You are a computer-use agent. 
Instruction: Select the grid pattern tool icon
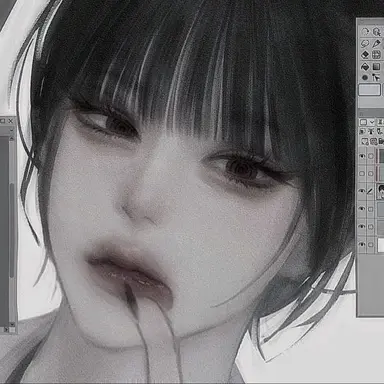coord(377,55)
